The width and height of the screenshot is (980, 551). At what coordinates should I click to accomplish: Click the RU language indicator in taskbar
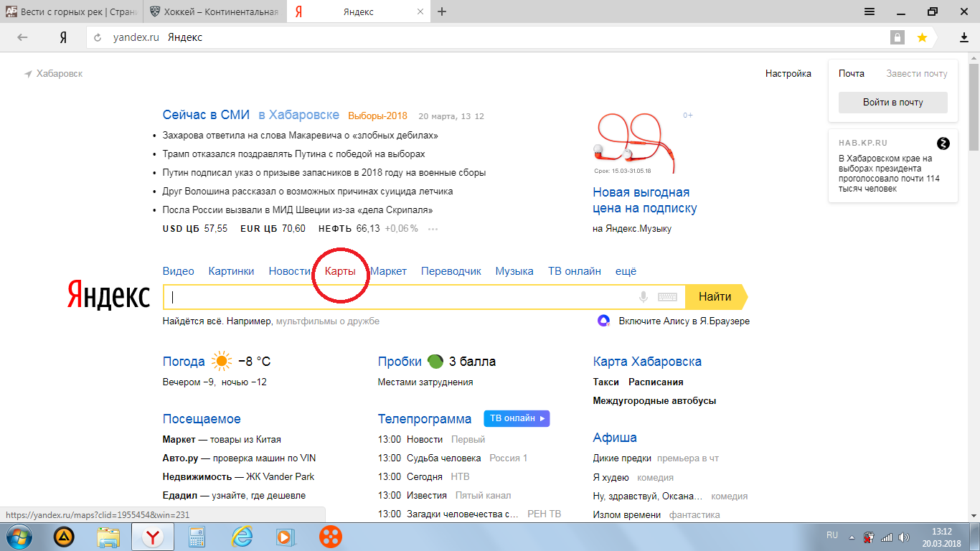[x=832, y=535]
